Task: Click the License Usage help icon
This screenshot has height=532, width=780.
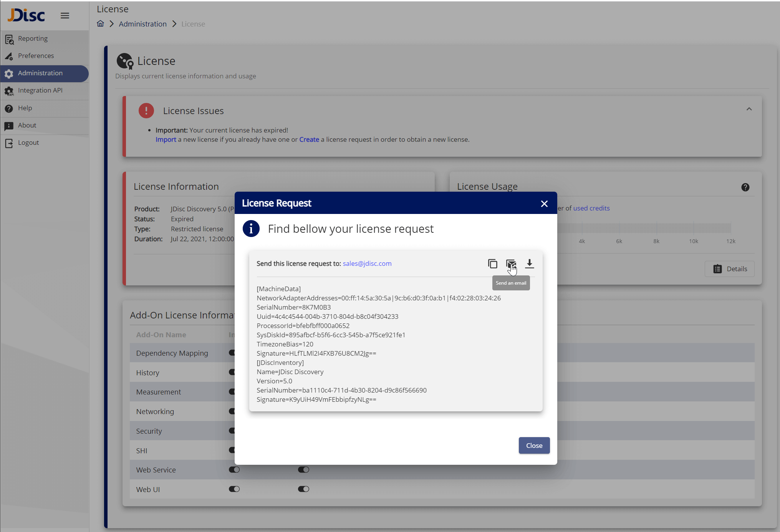Action: [745, 187]
